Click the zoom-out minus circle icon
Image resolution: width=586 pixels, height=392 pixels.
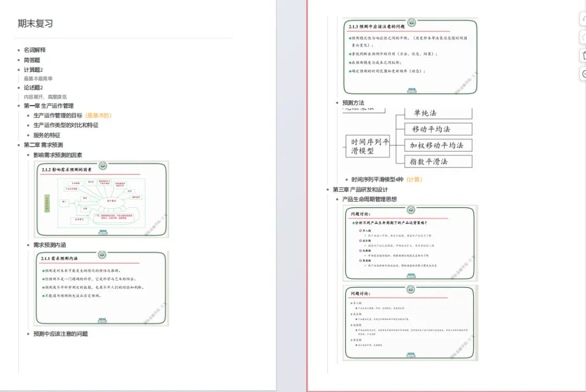583,74
